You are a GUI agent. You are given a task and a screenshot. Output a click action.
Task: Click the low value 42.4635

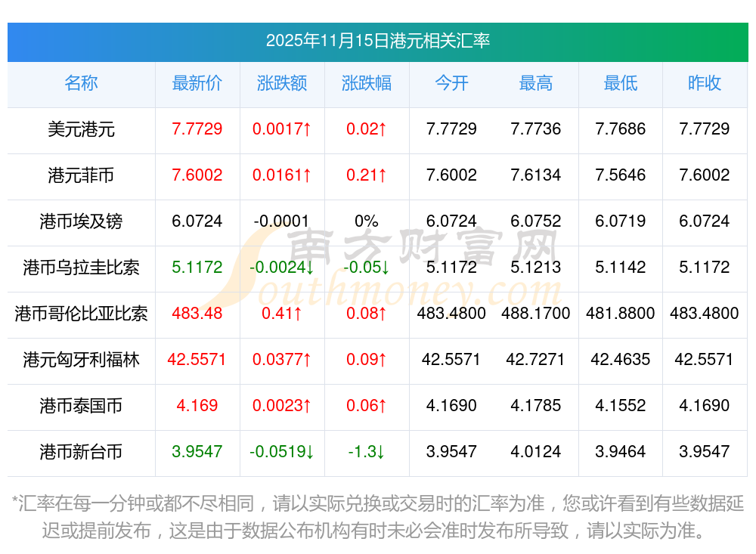coord(621,359)
